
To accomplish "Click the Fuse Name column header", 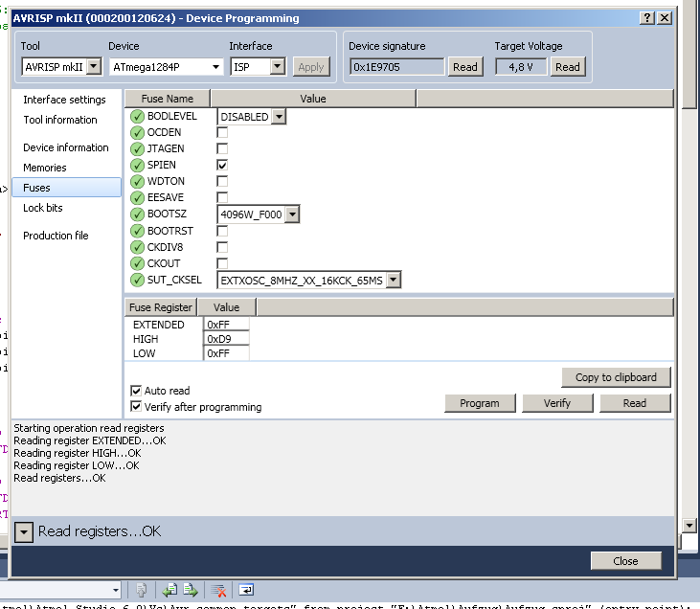I will tap(168, 99).
